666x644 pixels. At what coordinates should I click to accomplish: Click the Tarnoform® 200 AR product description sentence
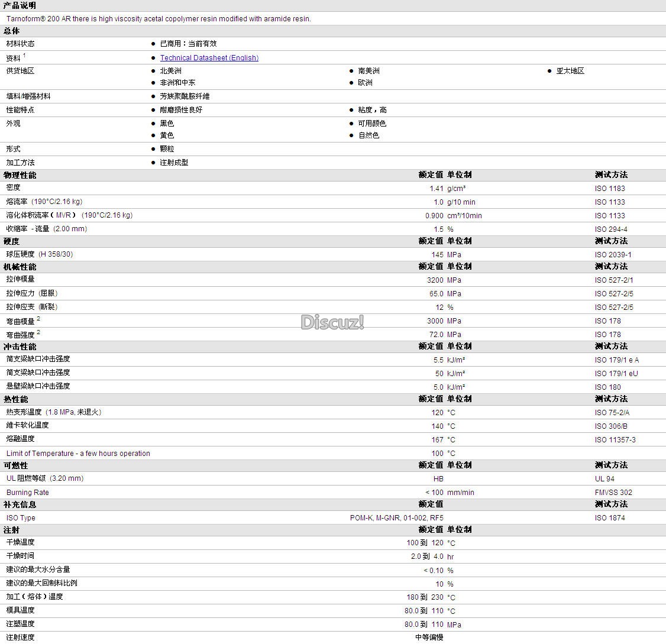coord(159,19)
